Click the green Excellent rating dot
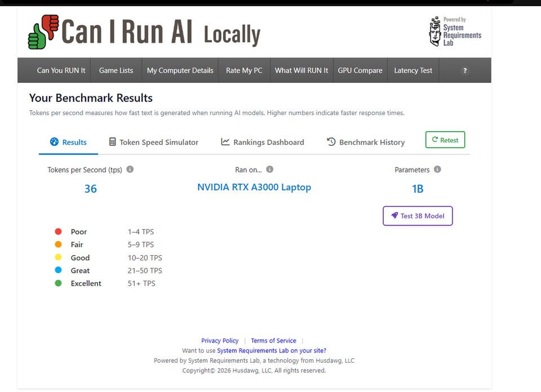This screenshot has height=392, width=541. point(58,283)
